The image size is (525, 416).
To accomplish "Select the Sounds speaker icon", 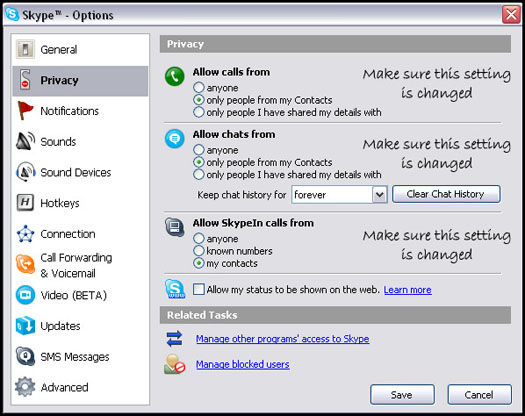I will [25, 141].
